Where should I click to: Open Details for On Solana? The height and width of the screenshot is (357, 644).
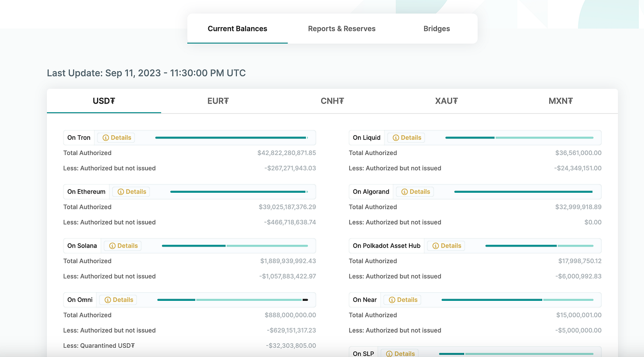[123, 246]
